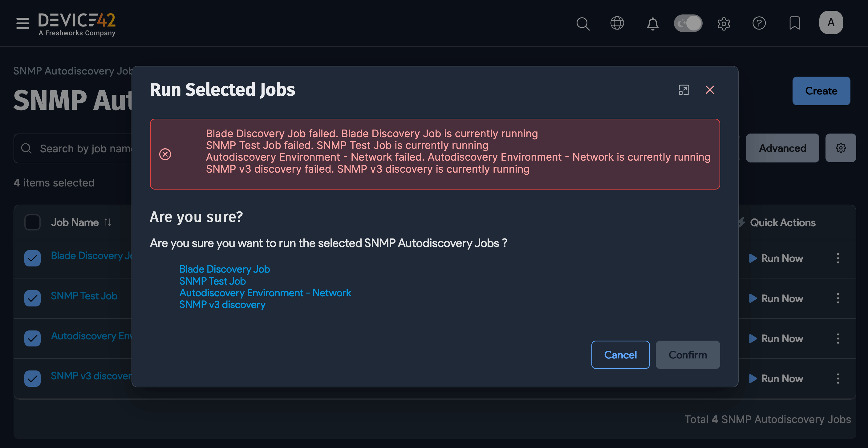Open the first row's three-dot actions menu
This screenshot has width=868, height=448.
[838, 258]
